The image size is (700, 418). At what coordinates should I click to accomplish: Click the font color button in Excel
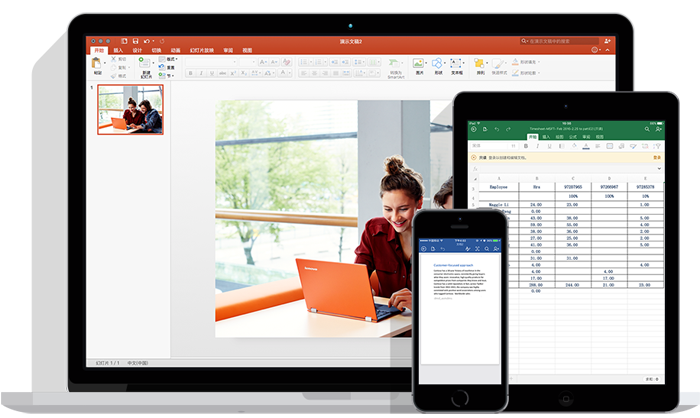tap(586, 145)
